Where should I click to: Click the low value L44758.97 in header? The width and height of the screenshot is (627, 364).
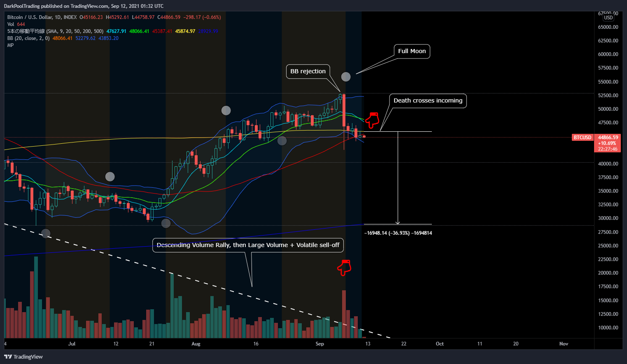(143, 17)
